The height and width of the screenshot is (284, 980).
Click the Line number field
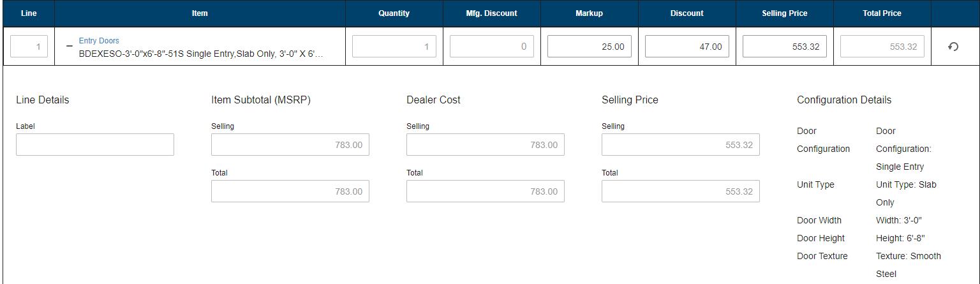(29, 47)
